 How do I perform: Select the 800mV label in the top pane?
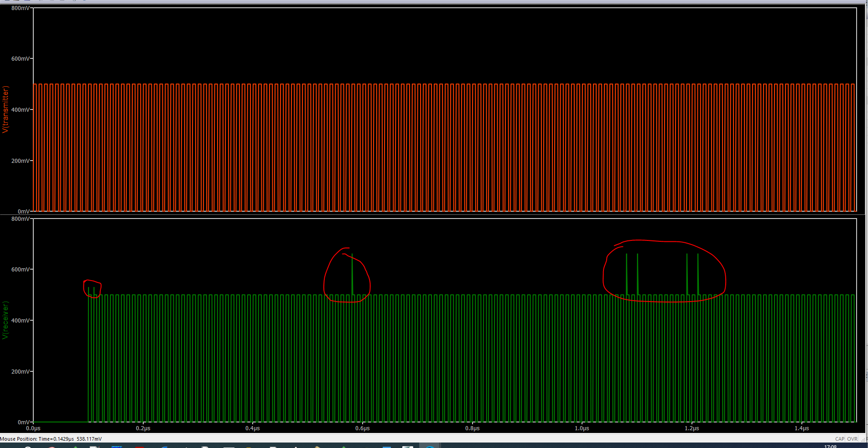click(21, 8)
